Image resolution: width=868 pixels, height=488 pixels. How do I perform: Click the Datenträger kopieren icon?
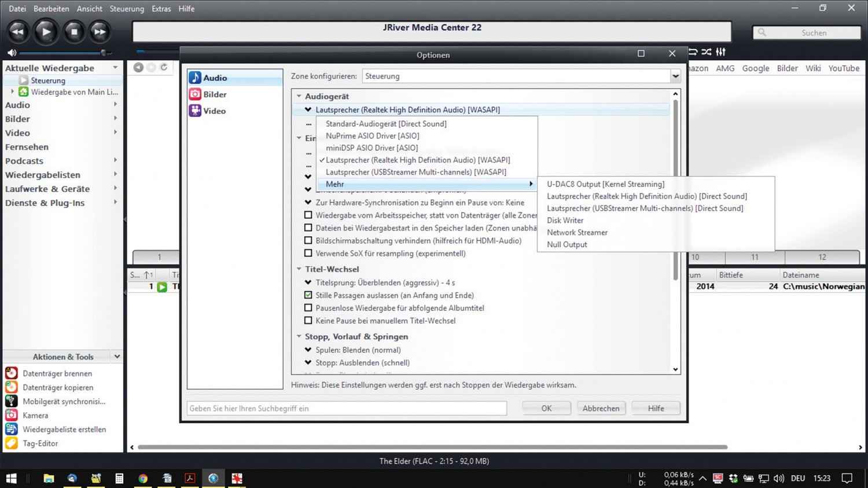(x=12, y=387)
